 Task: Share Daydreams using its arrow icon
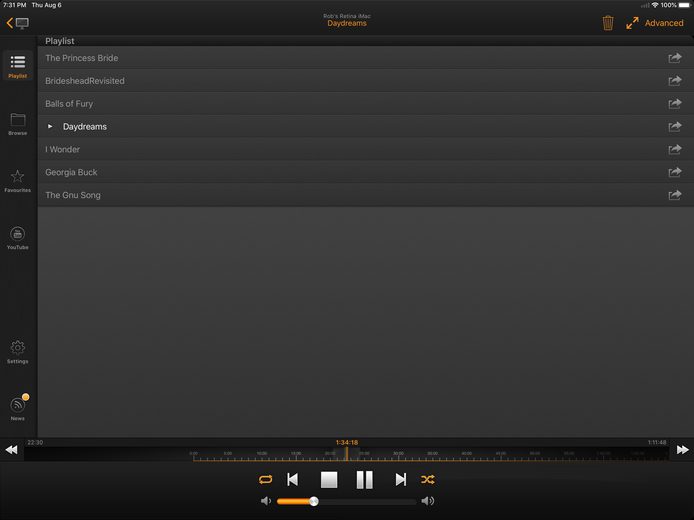(675, 127)
